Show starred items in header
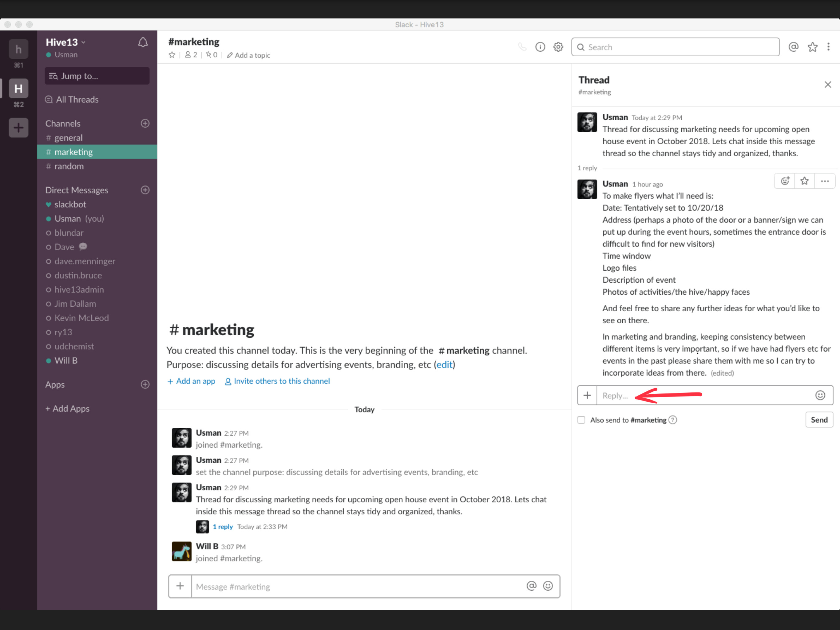Screen dimensions: 840x630 point(812,47)
